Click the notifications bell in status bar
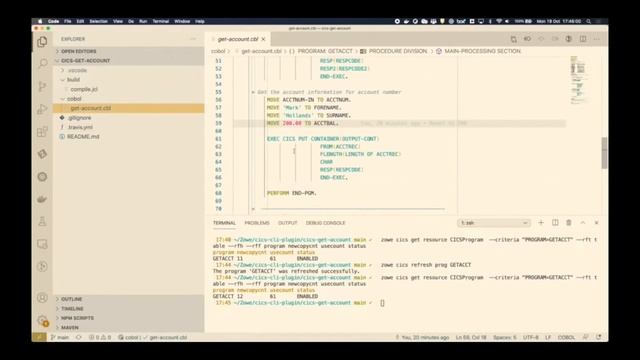This screenshot has width=640, height=360. tap(599, 338)
